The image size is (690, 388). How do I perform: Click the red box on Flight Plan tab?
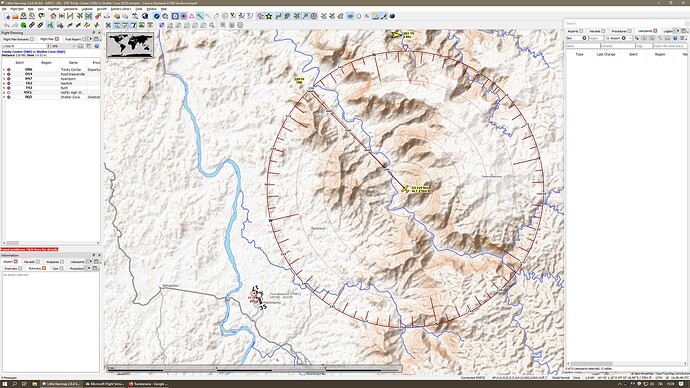pos(57,39)
